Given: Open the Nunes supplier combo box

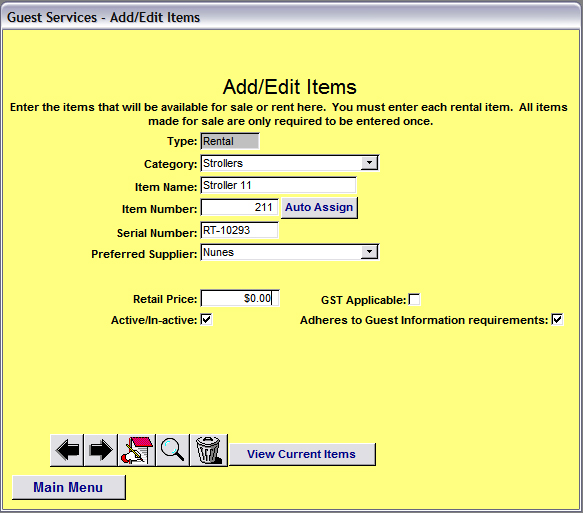Looking at the screenshot, I should point(290,252).
